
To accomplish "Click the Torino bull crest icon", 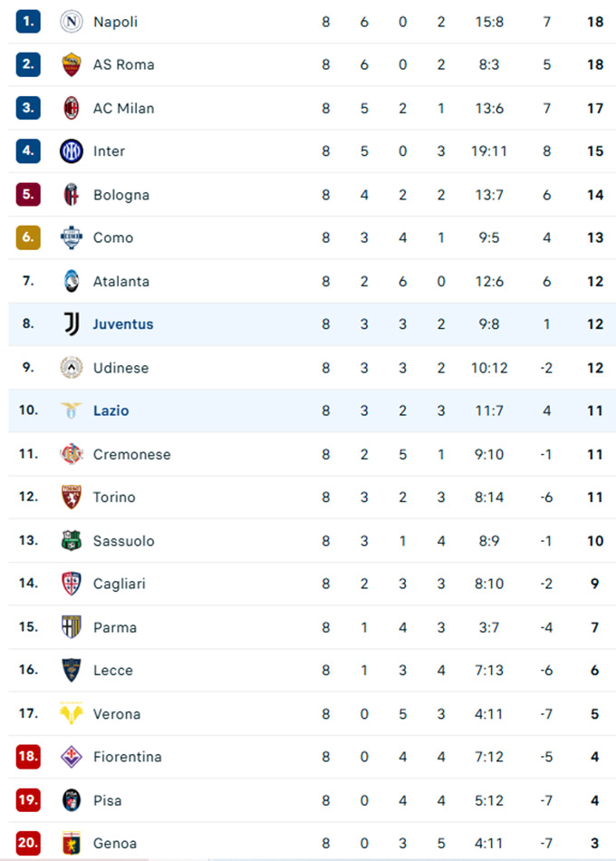I will 71,497.
